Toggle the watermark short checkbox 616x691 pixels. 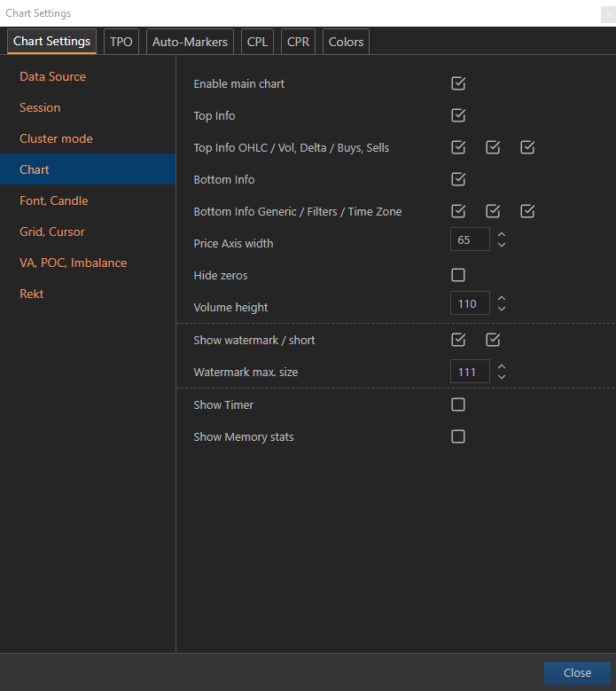493,340
